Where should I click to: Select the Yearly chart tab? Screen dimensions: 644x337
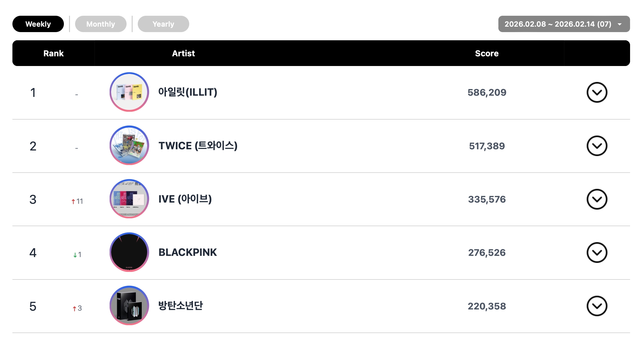tap(163, 24)
